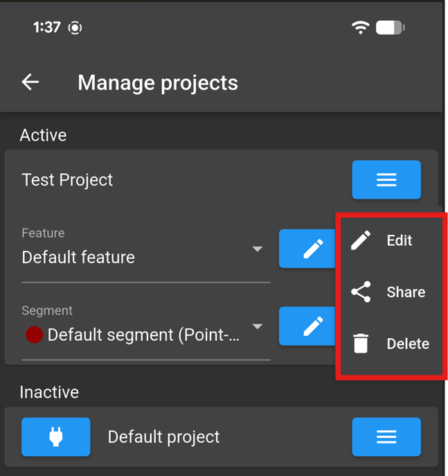Select the Test Project title

point(67,179)
